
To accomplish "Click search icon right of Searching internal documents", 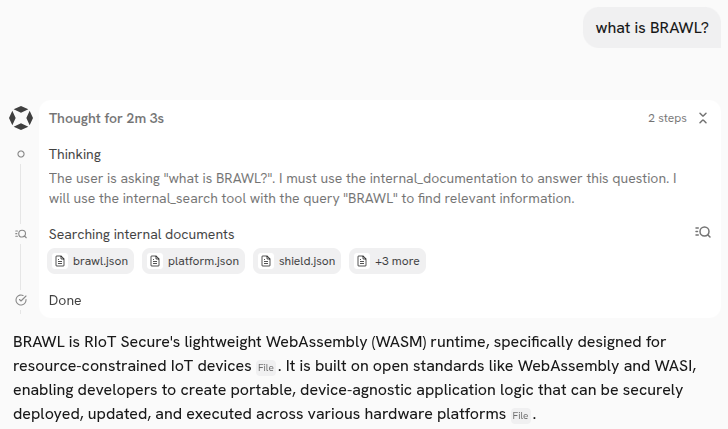I will 702,232.
